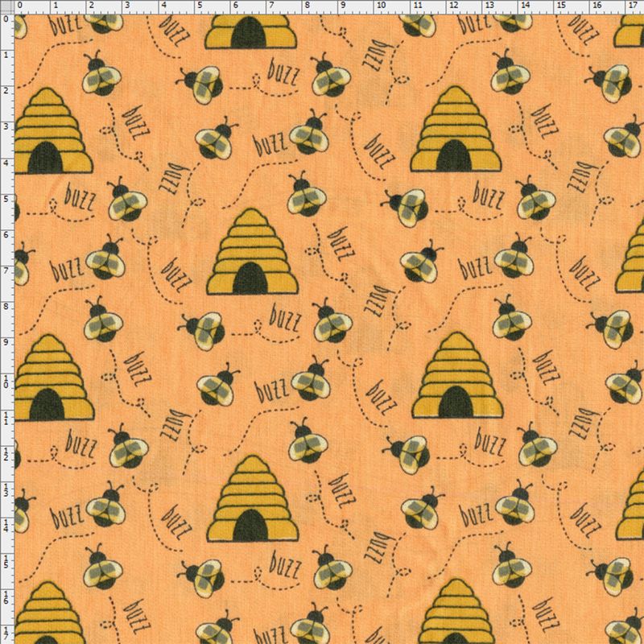Click the 6 mark on the vertical ruler
This screenshot has height=644, width=644.
click(6, 235)
